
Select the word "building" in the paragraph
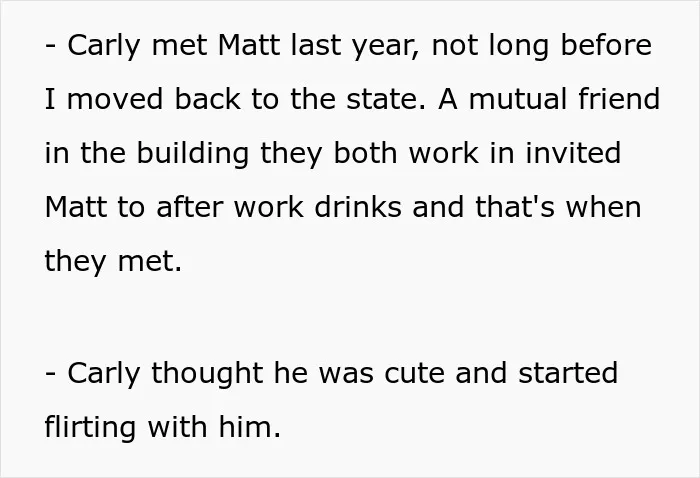click(192, 154)
